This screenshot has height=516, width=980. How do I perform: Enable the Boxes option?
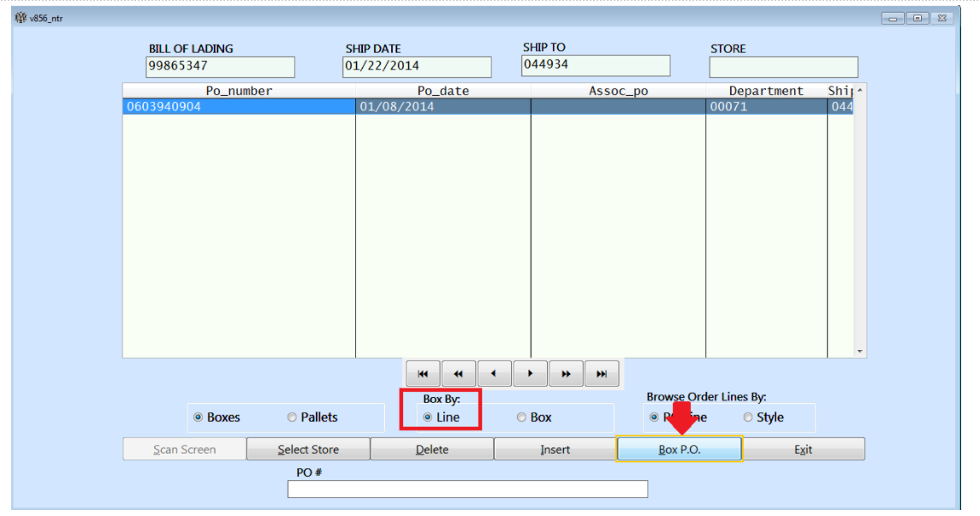[x=199, y=417]
